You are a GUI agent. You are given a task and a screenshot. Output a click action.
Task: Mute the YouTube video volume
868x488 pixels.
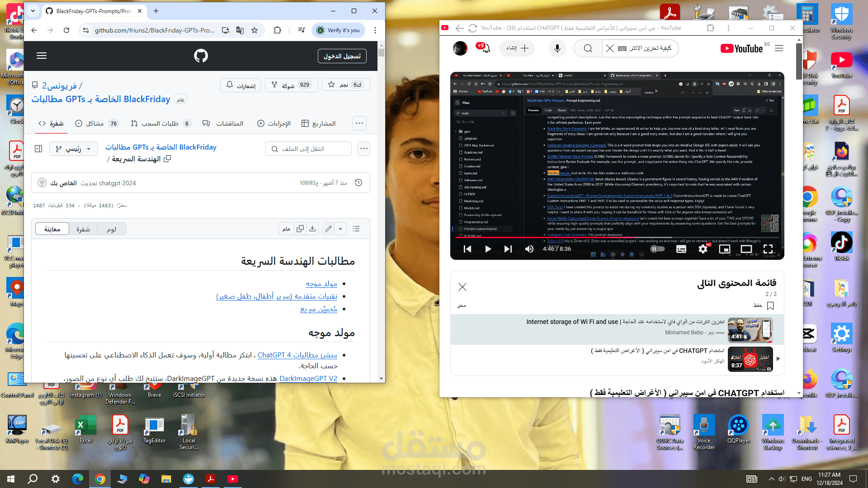pyautogui.click(x=529, y=249)
